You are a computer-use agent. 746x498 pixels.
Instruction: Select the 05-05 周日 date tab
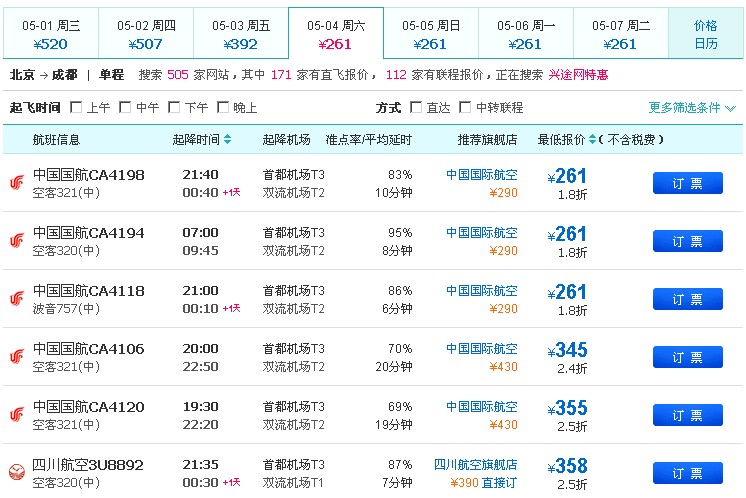pyautogui.click(x=431, y=34)
